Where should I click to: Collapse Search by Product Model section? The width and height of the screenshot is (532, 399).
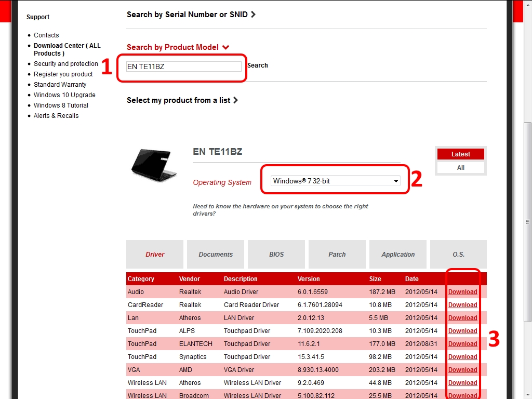pyautogui.click(x=178, y=47)
